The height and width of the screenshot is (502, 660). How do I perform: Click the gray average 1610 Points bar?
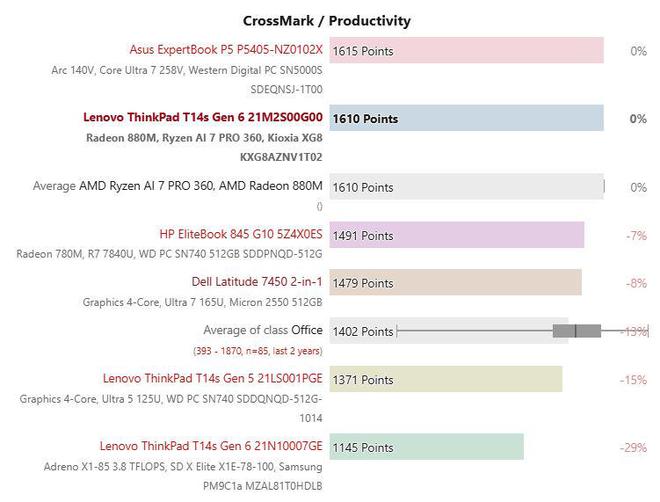[466, 186]
